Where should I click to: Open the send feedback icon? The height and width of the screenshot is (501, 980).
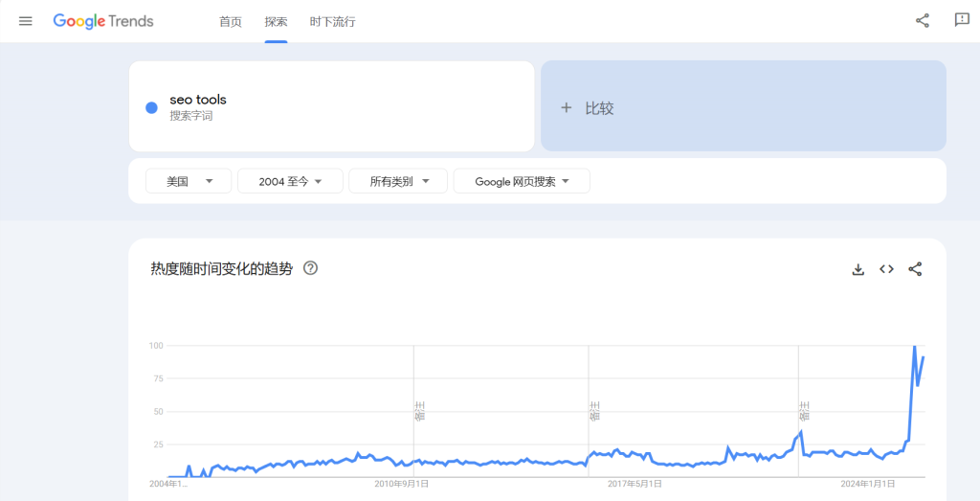point(962,20)
